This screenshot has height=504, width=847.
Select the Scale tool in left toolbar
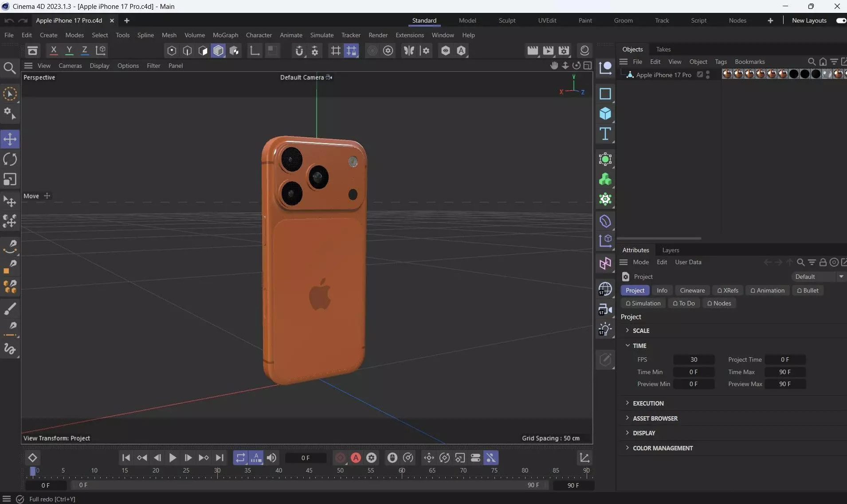(10, 179)
